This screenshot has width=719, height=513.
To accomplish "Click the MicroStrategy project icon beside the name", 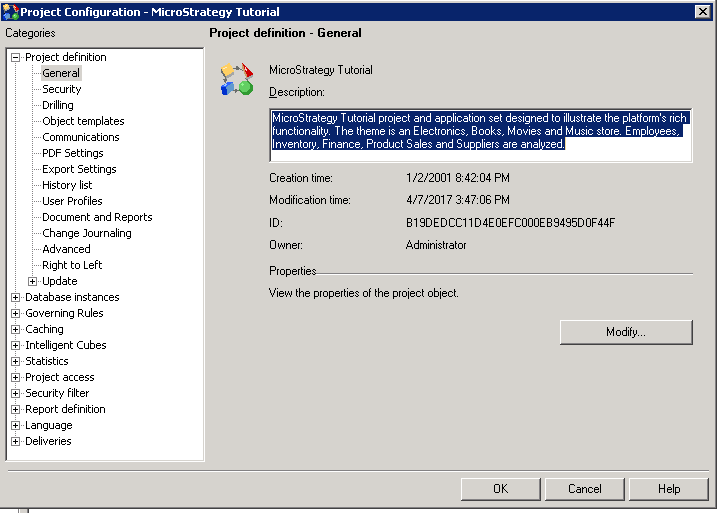I will 236,79.
